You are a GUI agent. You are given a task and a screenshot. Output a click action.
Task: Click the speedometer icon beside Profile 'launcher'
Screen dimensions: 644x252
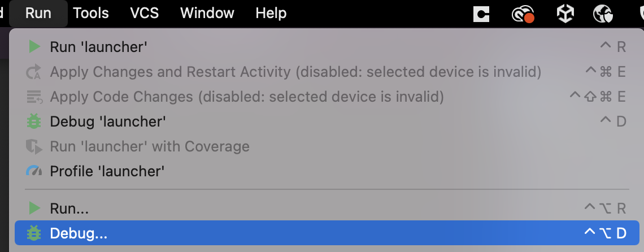(34, 171)
